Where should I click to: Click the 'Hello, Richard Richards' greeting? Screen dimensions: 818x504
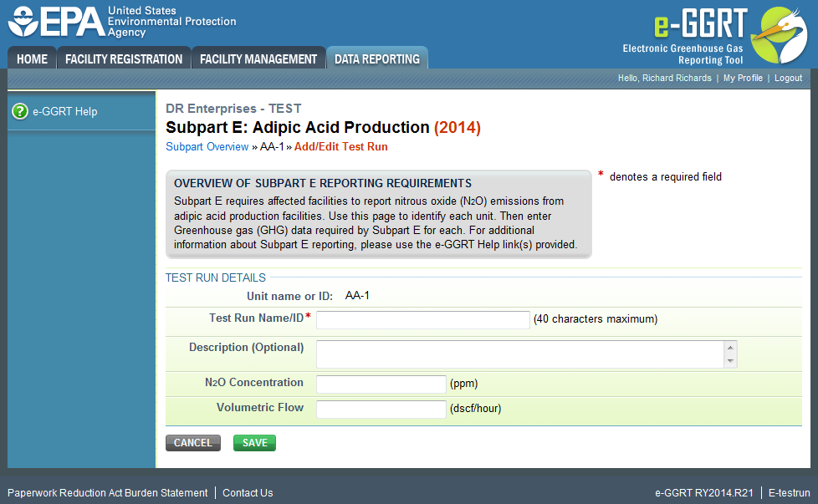[x=665, y=79]
